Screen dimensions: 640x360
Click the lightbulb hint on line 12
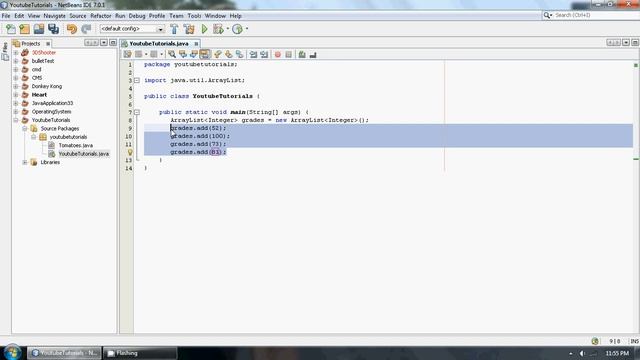click(x=130, y=152)
